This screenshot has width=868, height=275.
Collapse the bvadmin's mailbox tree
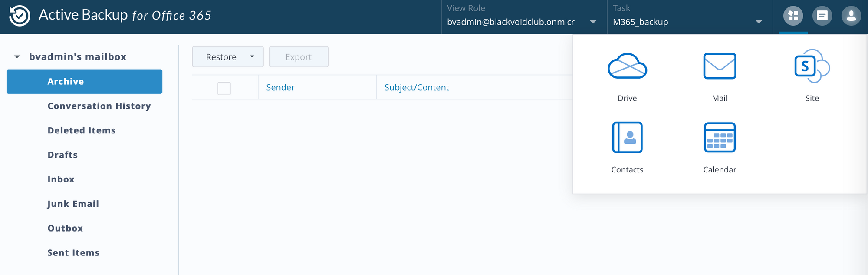(17, 57)
